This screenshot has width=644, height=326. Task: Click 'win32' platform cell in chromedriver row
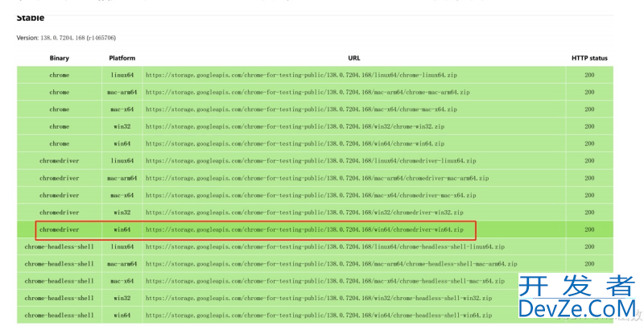tap(122, 213)
